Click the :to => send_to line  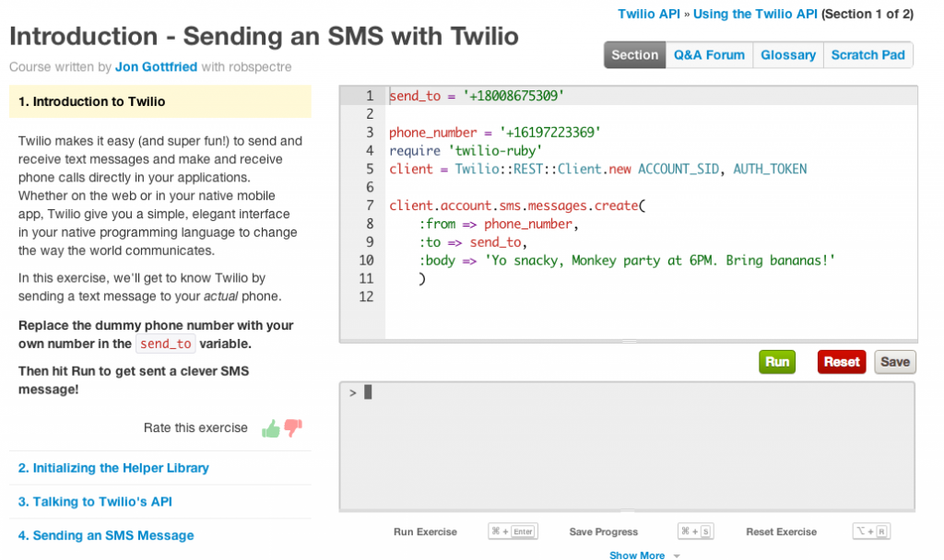point(473,242)
